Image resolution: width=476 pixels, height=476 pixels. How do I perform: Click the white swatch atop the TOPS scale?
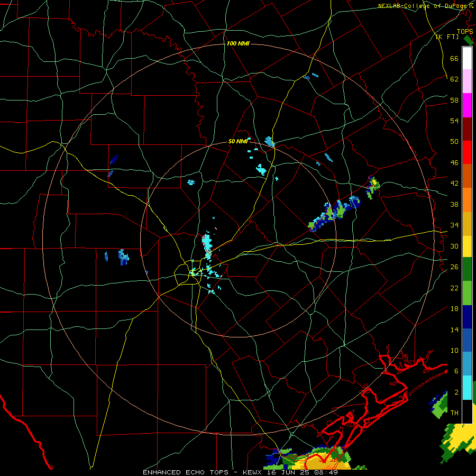(x=467, y=58)
